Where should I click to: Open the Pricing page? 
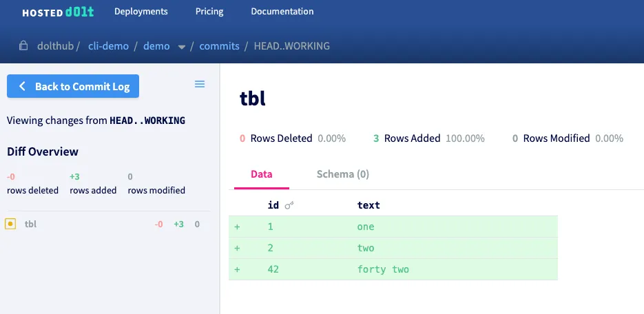tap(209, 12)
